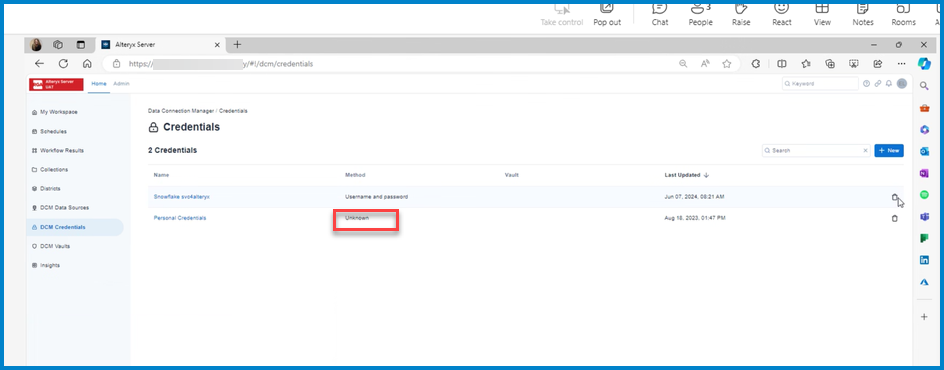Open the Edge profile picture
The image size is (944, 370).
click(36, 45)
